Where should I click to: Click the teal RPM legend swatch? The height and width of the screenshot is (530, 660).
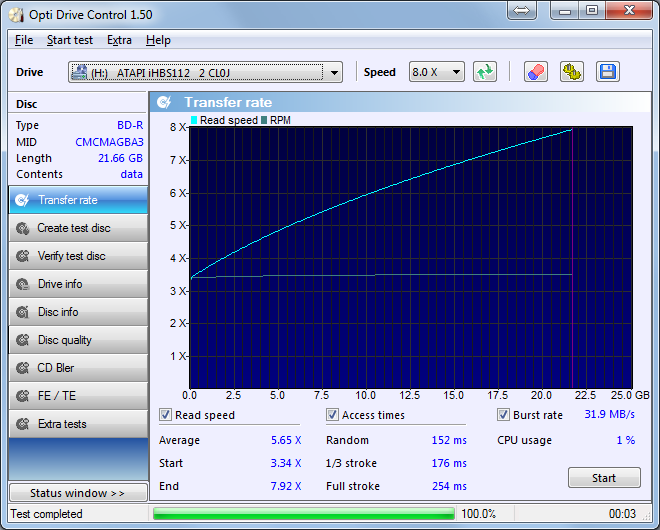pyautogui.click(x=264, y=120)
